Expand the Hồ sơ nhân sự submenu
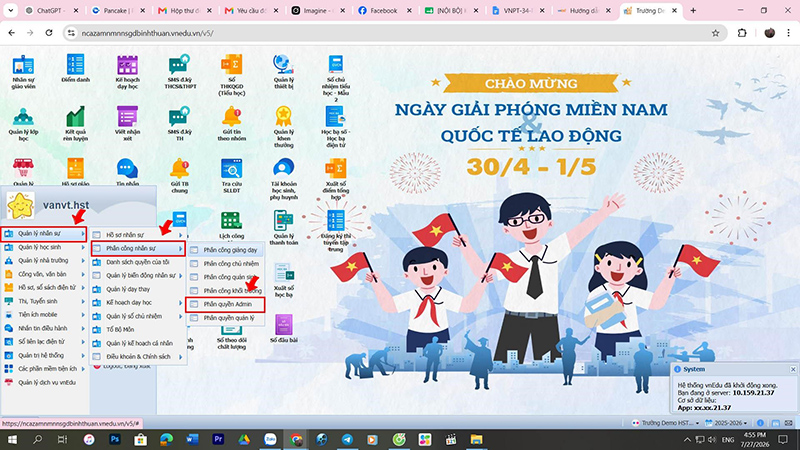The width and height of the screenshot is (800, 450). click(138, 235)
